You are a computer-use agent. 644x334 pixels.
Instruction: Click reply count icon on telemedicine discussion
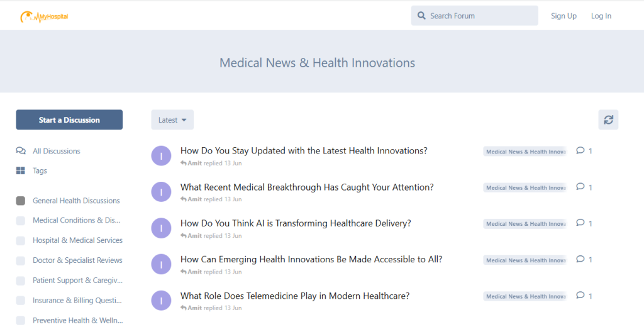[x=580, y=296]
